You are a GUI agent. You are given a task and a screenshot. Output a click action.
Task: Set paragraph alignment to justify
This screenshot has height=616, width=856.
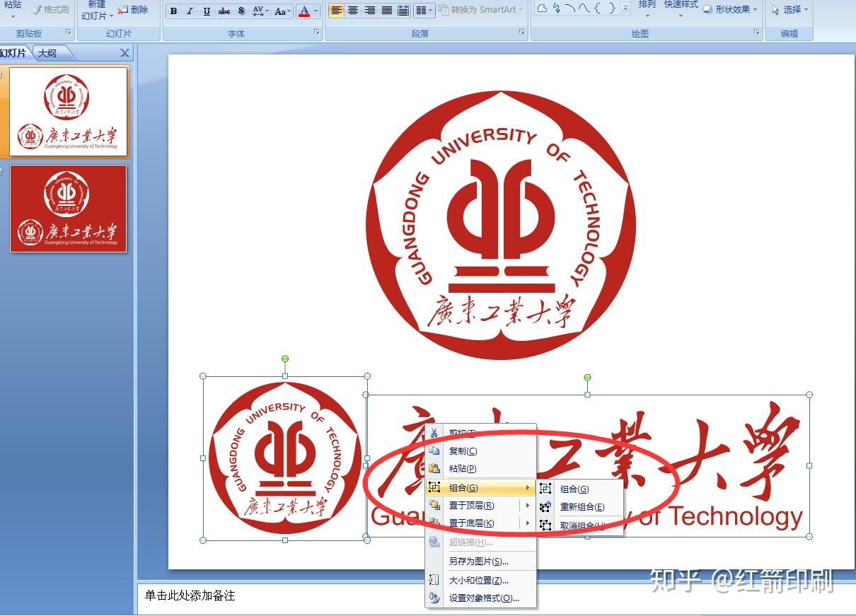[x=387, y=11]
